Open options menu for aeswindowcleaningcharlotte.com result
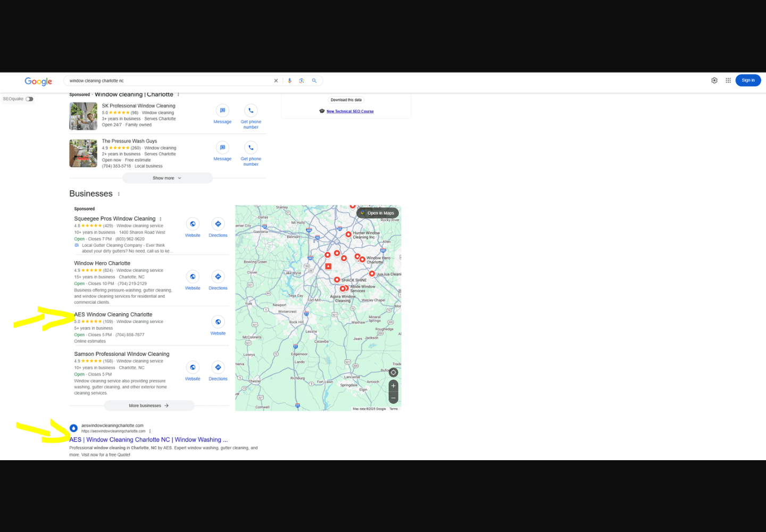766x532 pixels. [x=150, y=431]
